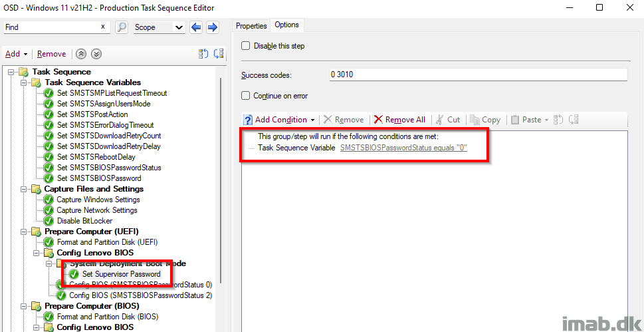644x332 pixels.
Task: Click the expand all double-down chevron icon
Action: point(96,54)
